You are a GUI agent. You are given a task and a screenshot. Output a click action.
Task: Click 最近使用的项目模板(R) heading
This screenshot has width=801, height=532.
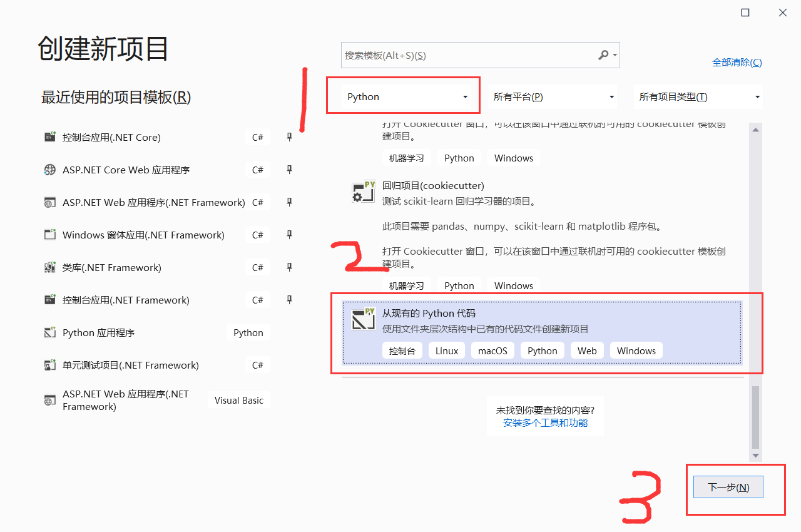pyautogui.click(x=116, y=97)
